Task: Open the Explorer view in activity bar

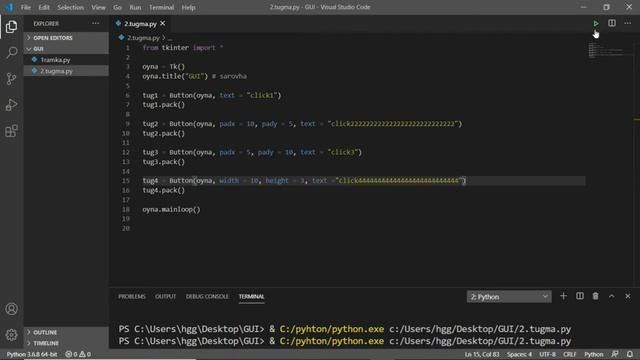Action: tap(11, 27)
